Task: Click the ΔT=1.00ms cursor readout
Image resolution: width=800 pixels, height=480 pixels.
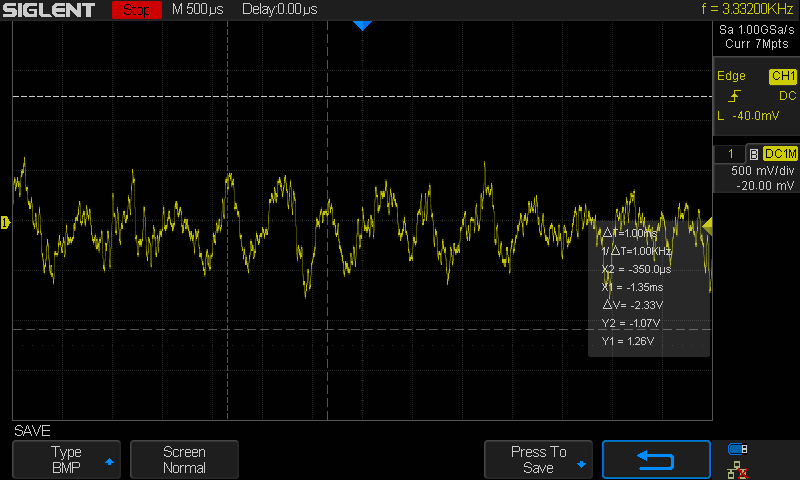Action: coord(630,233)
